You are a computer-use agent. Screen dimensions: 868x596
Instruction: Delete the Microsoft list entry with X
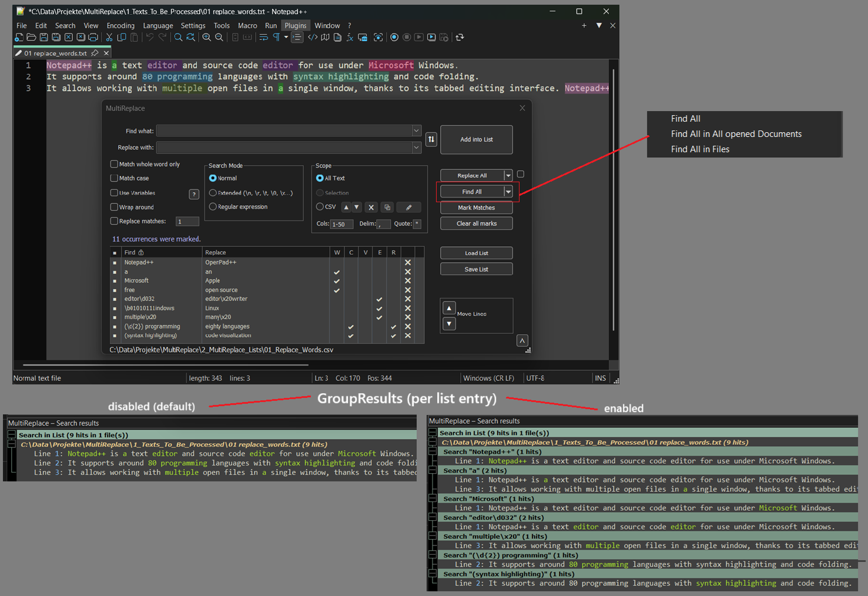tap(407, 281)
